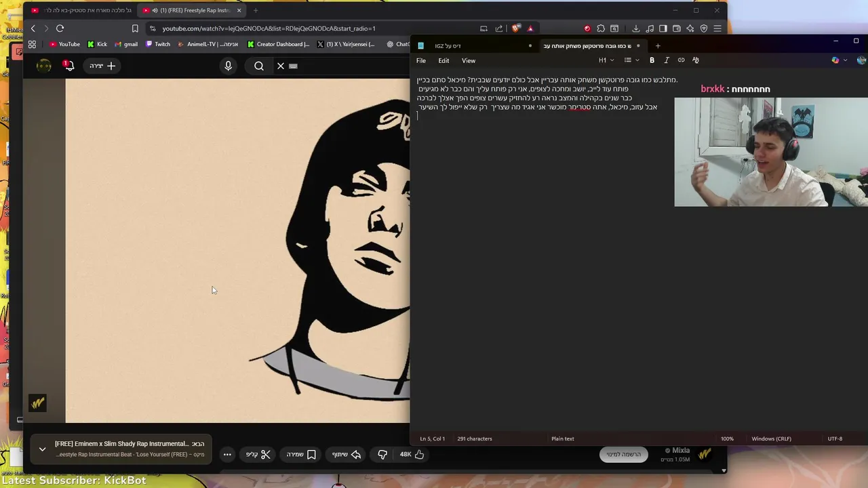Open the bookmarks apps grid icon
The image size is (868, 488).
(32, 44)
